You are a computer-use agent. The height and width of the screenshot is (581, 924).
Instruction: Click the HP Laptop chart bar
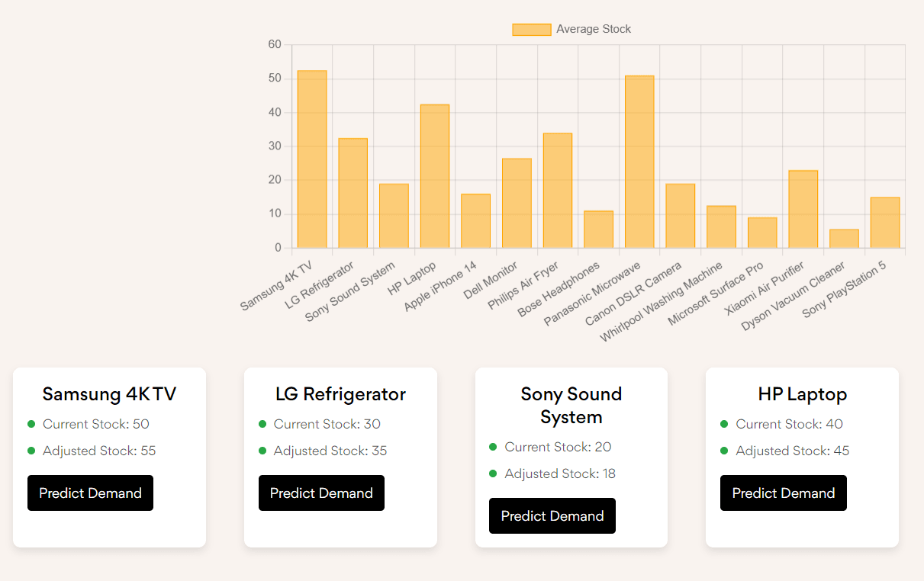(x=435, y=176)
